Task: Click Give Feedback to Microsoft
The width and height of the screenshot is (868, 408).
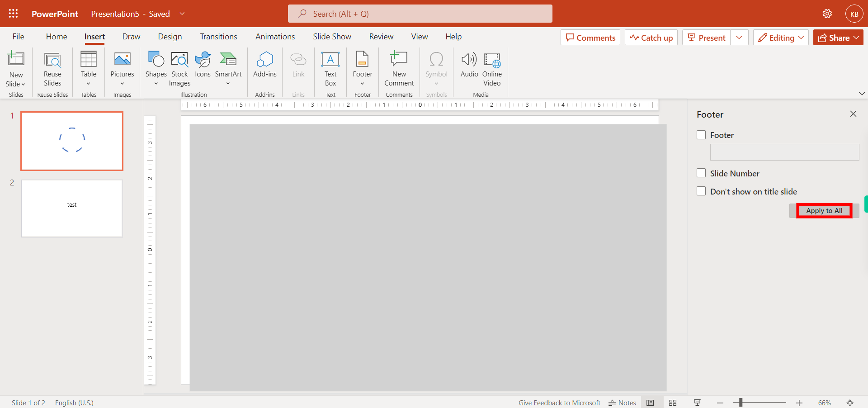Action: coord(559,403)
